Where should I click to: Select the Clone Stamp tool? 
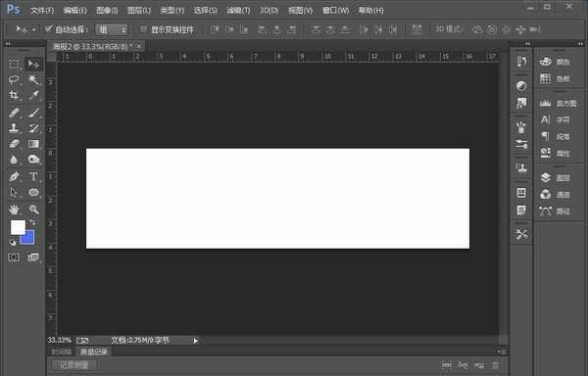point(14,128)
